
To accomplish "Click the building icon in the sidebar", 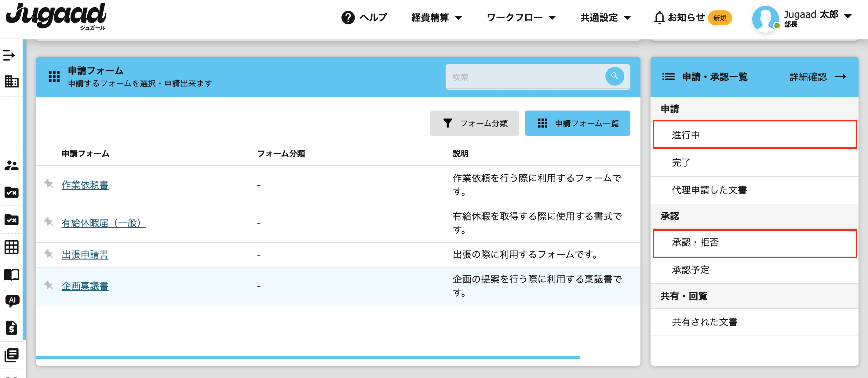I will tap(12, 82).
